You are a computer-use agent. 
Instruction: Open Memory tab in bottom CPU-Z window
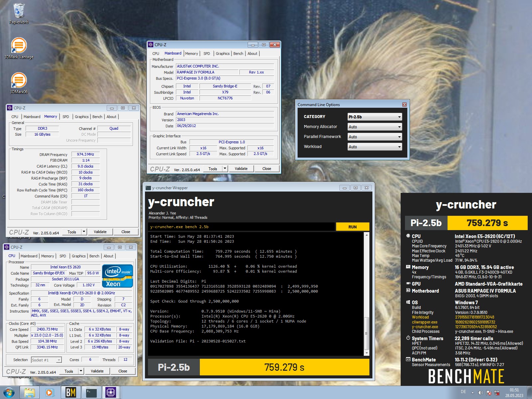(x=48, y=256)
